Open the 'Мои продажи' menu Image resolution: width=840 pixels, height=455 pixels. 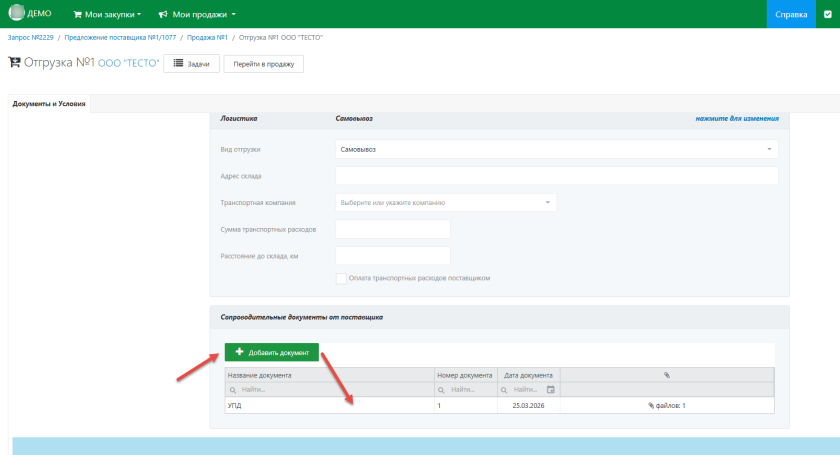pyautogui.click(x=197, y=14)
